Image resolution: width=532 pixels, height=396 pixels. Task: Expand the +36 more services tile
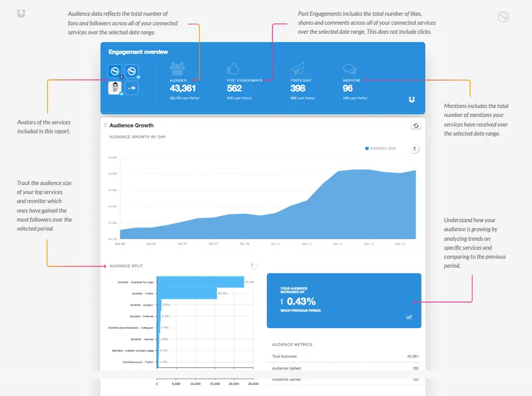coord(132,88)
